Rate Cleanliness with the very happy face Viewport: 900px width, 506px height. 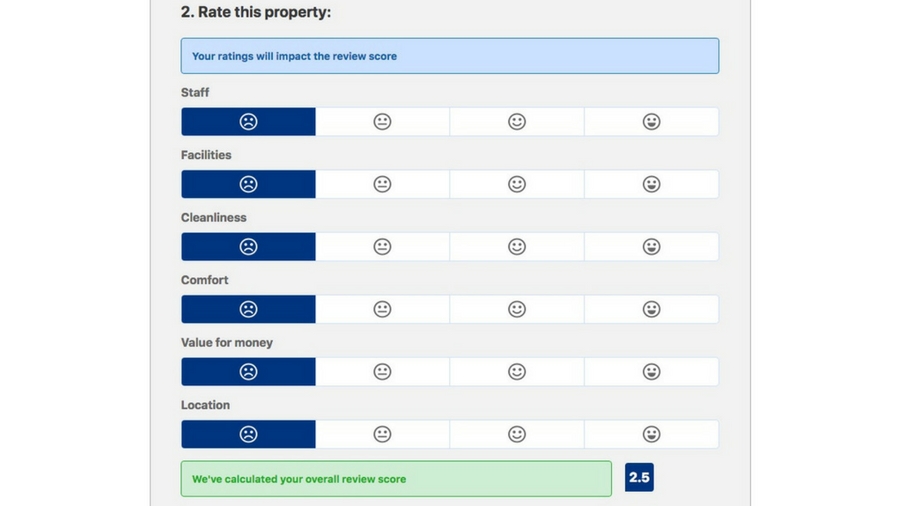(651, 247)
